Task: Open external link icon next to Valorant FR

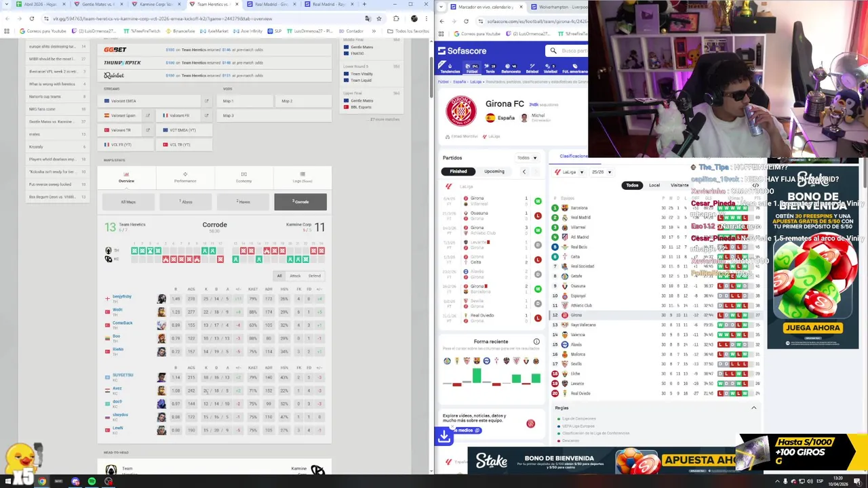Action: (x=206, y=115)
